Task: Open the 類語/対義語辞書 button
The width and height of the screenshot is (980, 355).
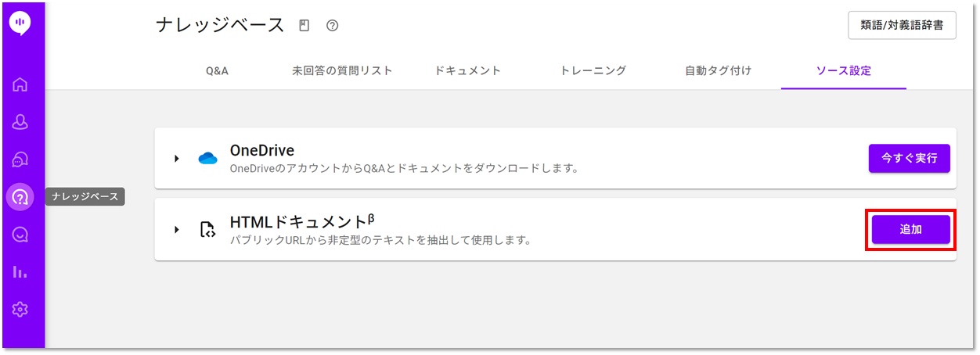Action: coord(902,25)
